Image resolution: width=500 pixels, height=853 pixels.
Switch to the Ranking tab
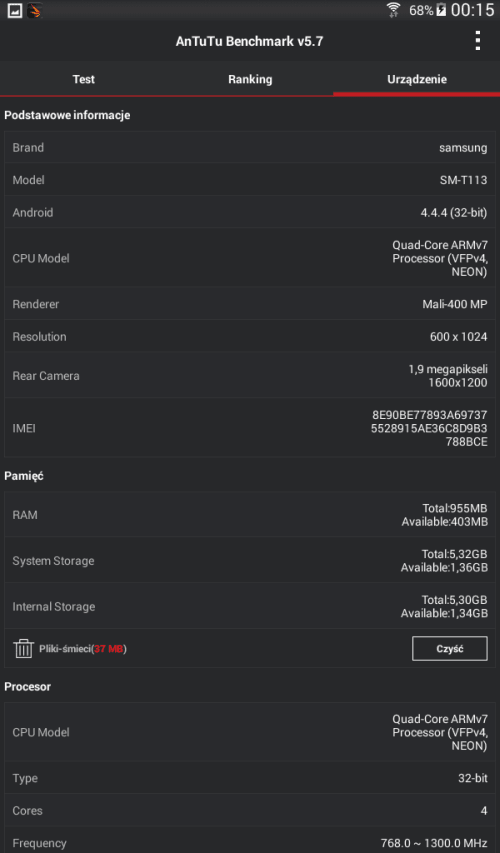(250, 79)
